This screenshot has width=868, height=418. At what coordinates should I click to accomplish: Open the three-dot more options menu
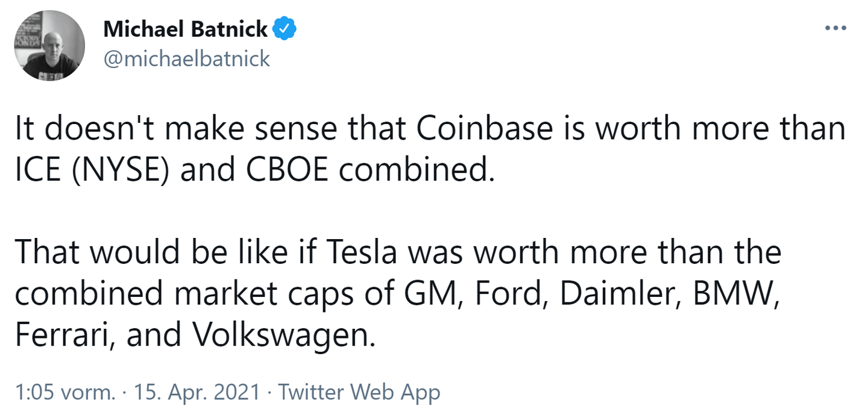pos(835,29)
